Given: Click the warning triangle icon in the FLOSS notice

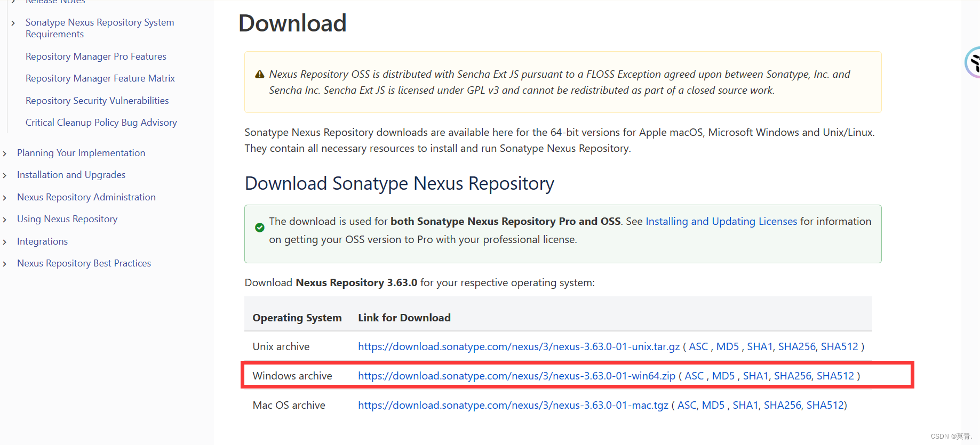Looking at the screenshot, I should click(x=260, y=75).
